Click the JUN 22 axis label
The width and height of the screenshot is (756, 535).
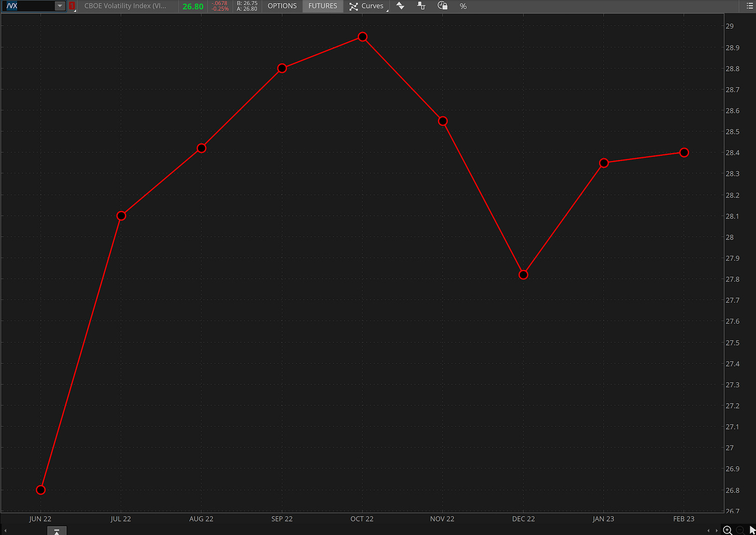[x=40, y=519]
